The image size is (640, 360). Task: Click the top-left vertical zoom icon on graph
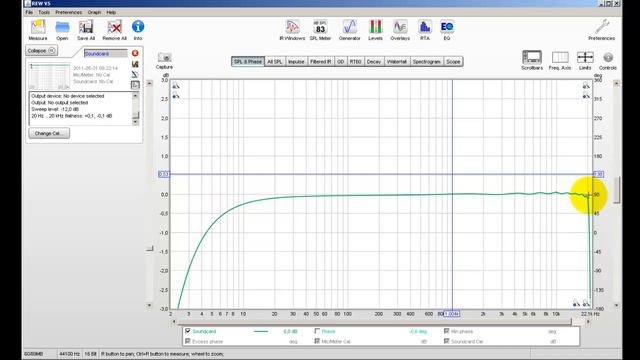176,86
